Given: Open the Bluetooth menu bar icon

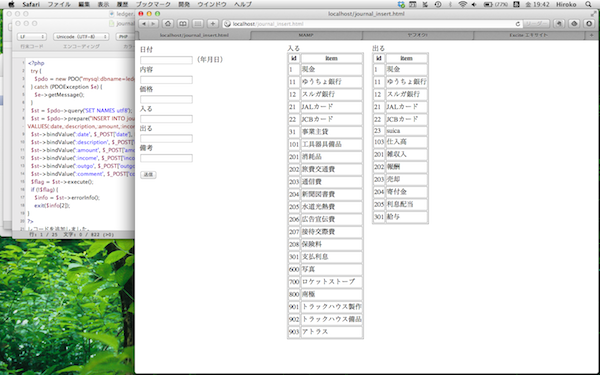Looking at the screenshot, I should point(450,5).
